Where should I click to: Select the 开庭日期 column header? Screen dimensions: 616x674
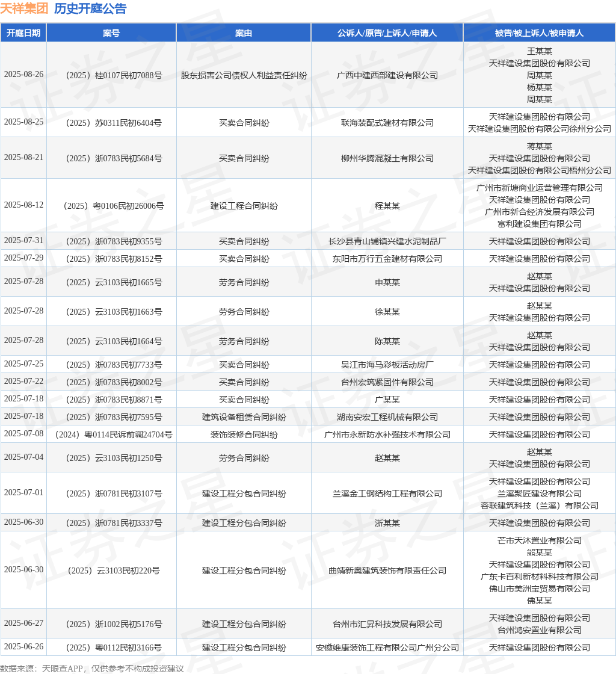click(23, 33)
